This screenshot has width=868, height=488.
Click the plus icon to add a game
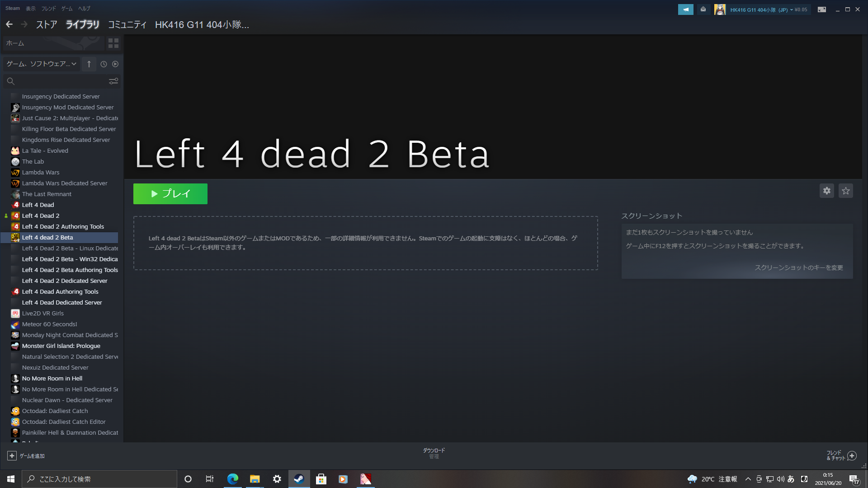(x=12, y=455)
